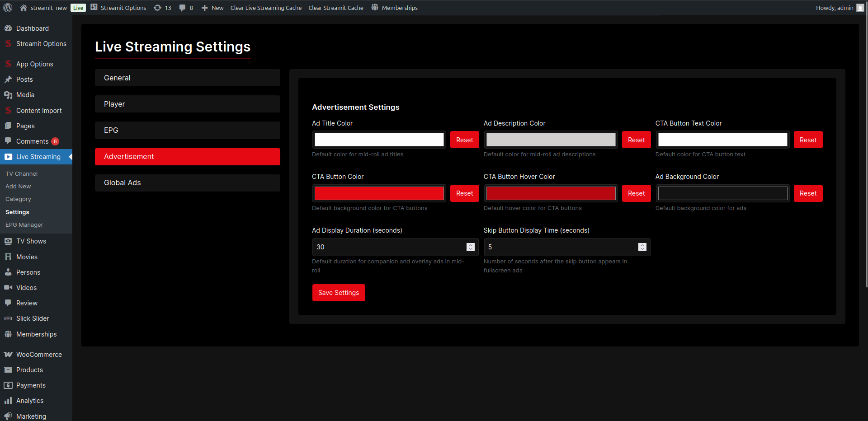The image size is (868, 421).
Task: Click Ad Display Duration spinner arrows
Action: pyautogui.click(x=471, y=247)
